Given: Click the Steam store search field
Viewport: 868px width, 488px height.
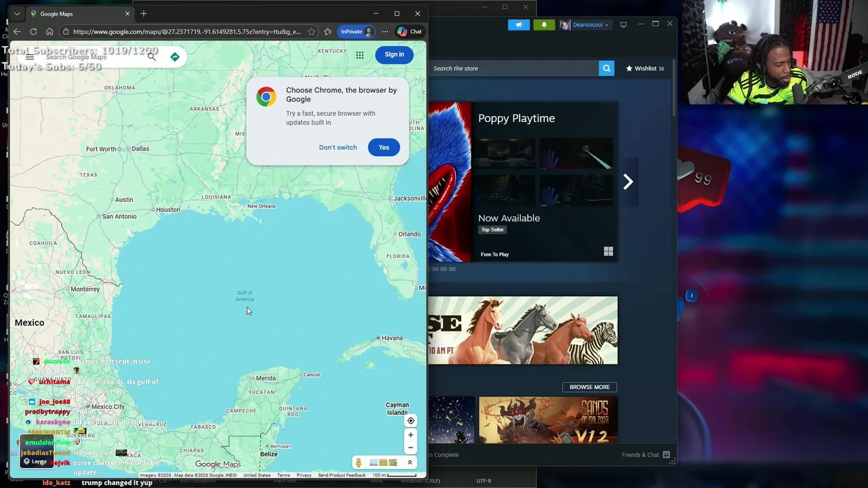Looking at the screenshot, I should 514,68.
